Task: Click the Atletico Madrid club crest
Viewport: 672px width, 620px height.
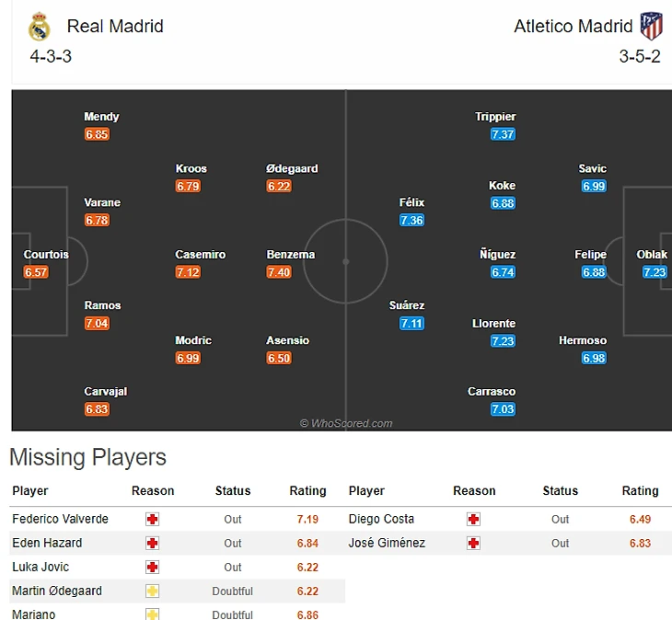Action: pos(651,26)
